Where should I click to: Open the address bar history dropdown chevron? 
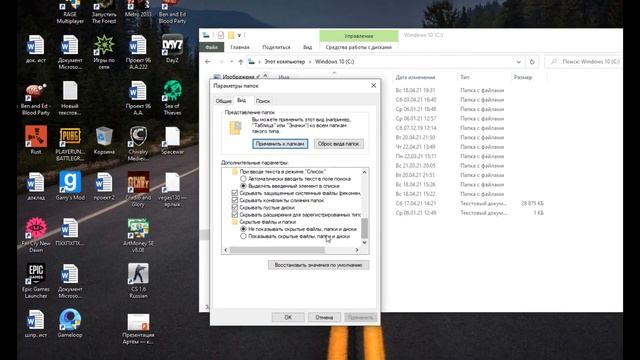pyautogui.click(x=518, y=62)
